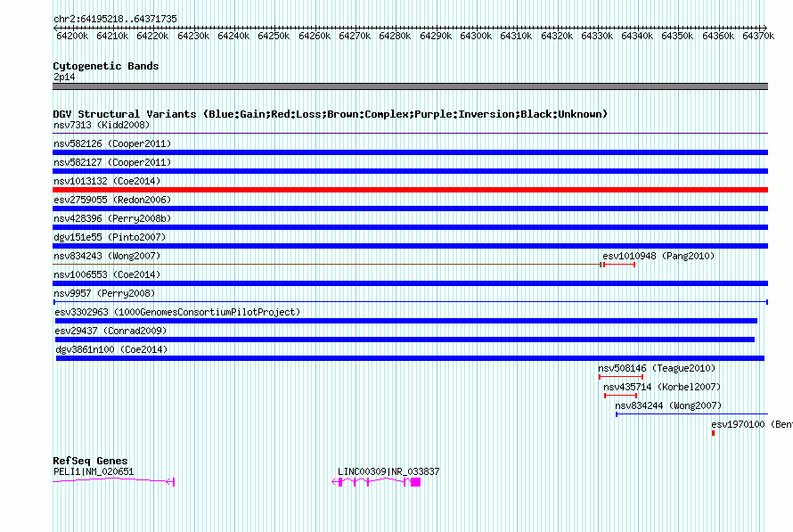Click the thin purple nsv7313 inversion line
Screen dimensions: 793x532
click(x=410, y=134)
